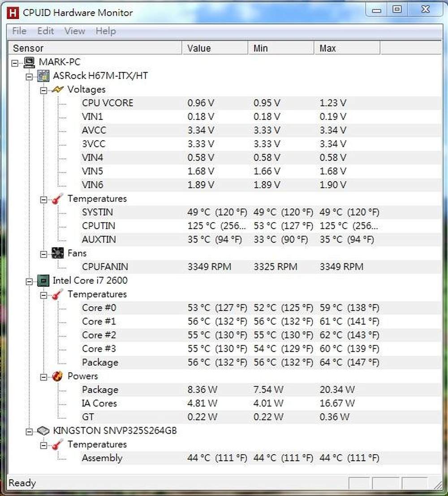Select the VIN5 voltage row
The image size is (448, 496).
tap(261, 171)
